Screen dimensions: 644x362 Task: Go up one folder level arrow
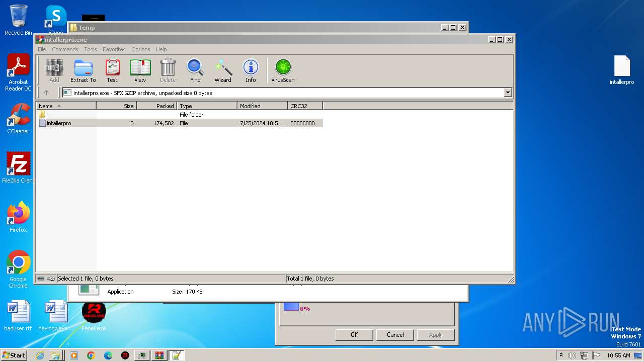[46, 93]
